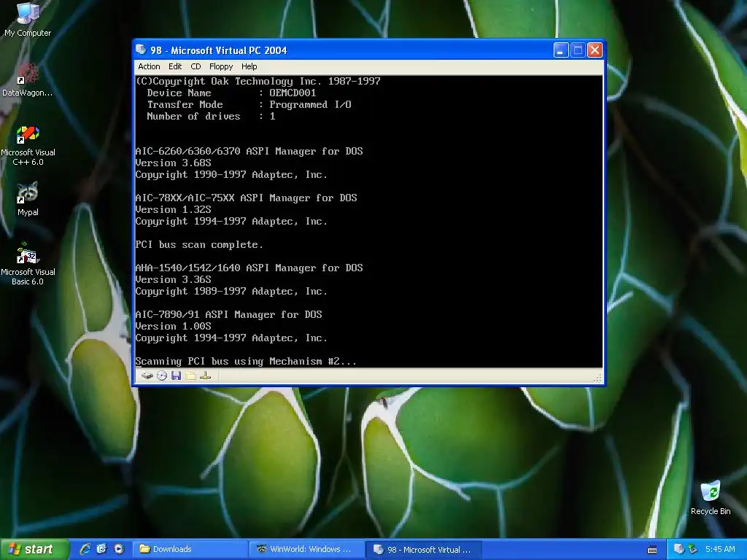Viewport: 747px width, 560px height.
Task: Click the 5:45 AM clock
Action: 720,549
